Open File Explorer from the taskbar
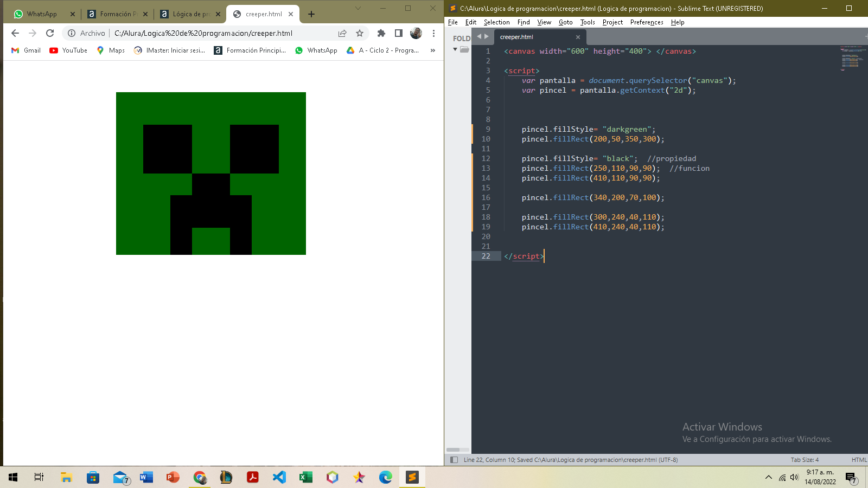 coord(66,477)
